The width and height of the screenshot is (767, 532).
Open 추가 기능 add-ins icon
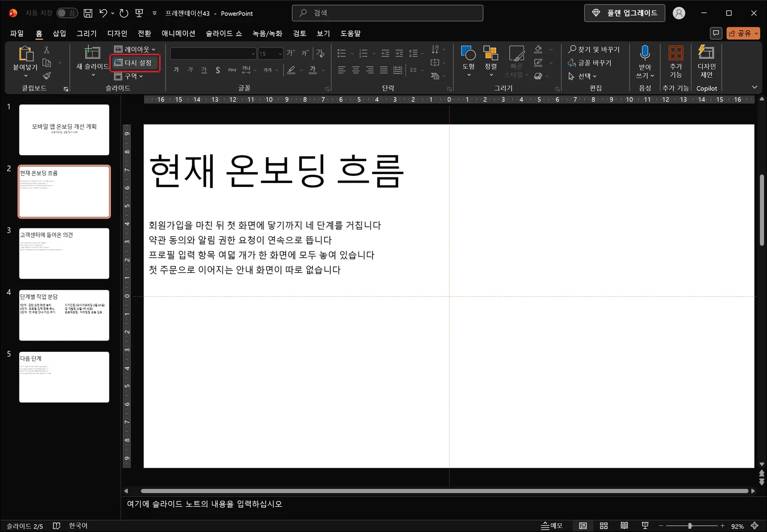tap(676, 61)
